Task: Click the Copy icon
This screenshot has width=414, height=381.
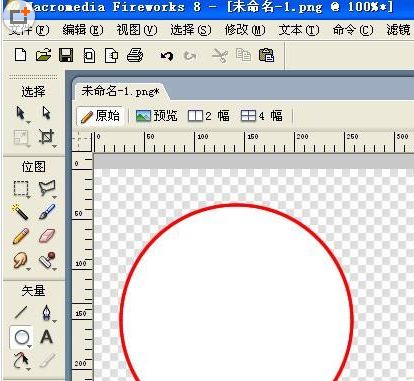Action: [243, 55]
